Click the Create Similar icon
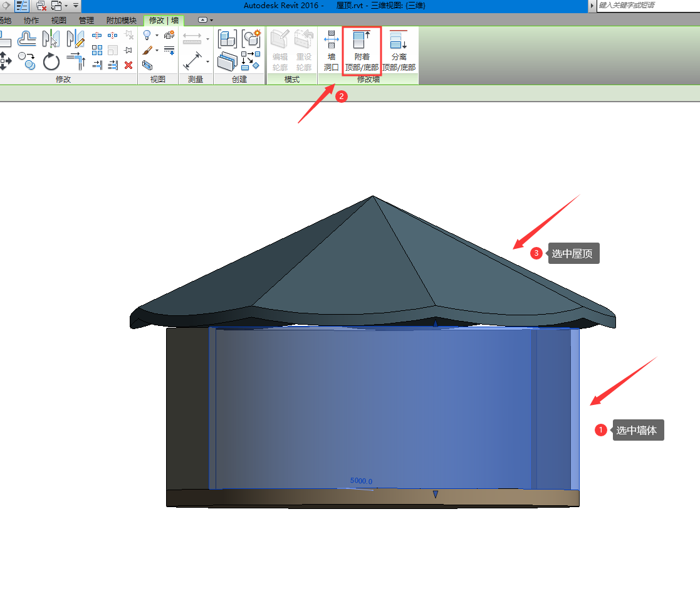Screen dimensions: 700x593 pos(251,61)
